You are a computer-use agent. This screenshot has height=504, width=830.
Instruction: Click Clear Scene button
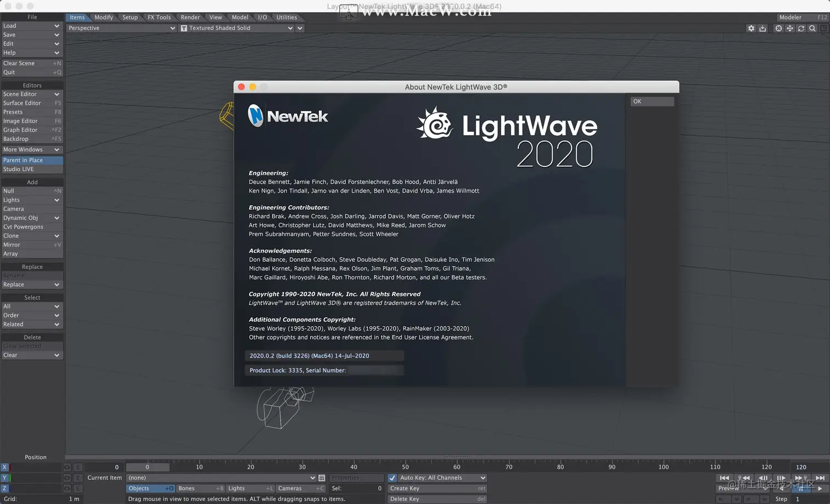pos(32,63)
